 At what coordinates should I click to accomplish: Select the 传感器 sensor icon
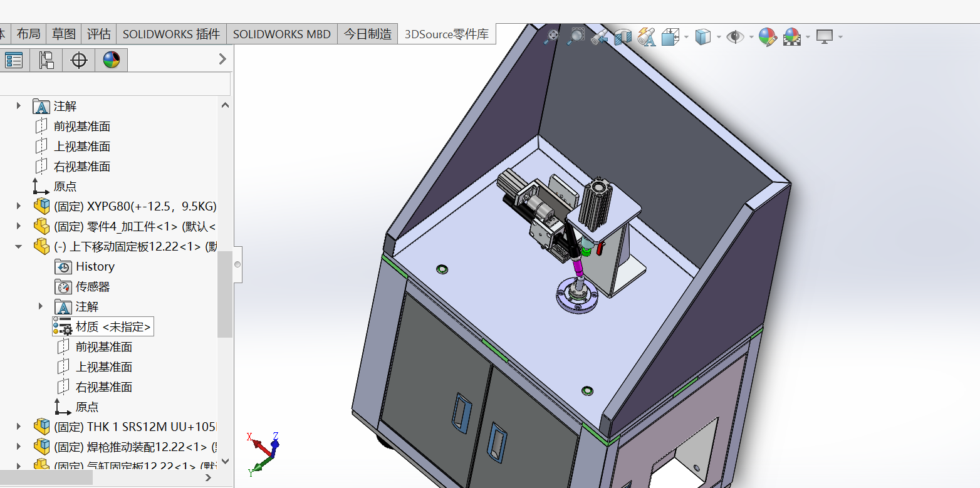tap(63, 286)
